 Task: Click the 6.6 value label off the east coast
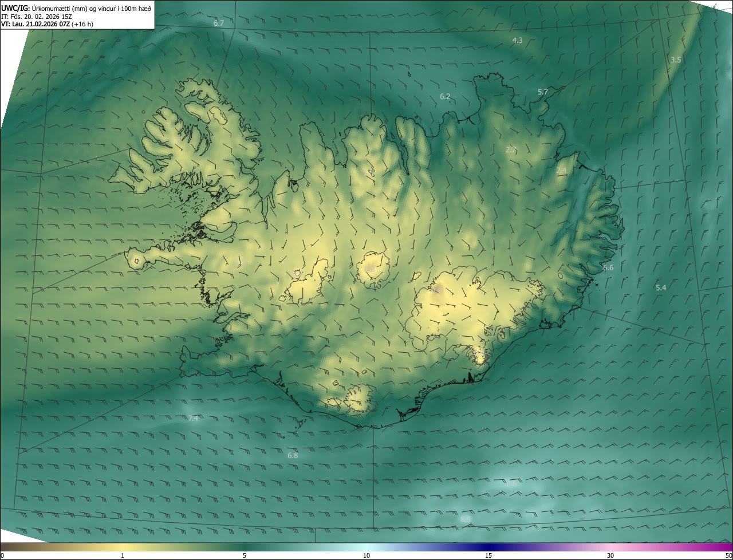[x=608, y=267]
